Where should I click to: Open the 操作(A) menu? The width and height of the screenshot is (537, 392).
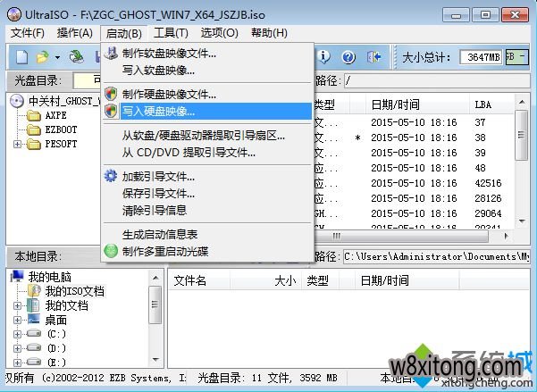(75, 33)
